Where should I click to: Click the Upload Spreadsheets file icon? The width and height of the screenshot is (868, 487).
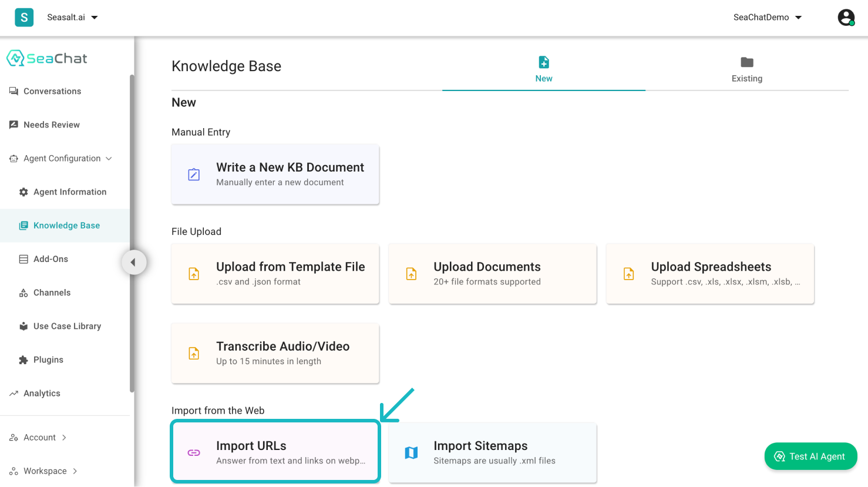coord(628,274)
